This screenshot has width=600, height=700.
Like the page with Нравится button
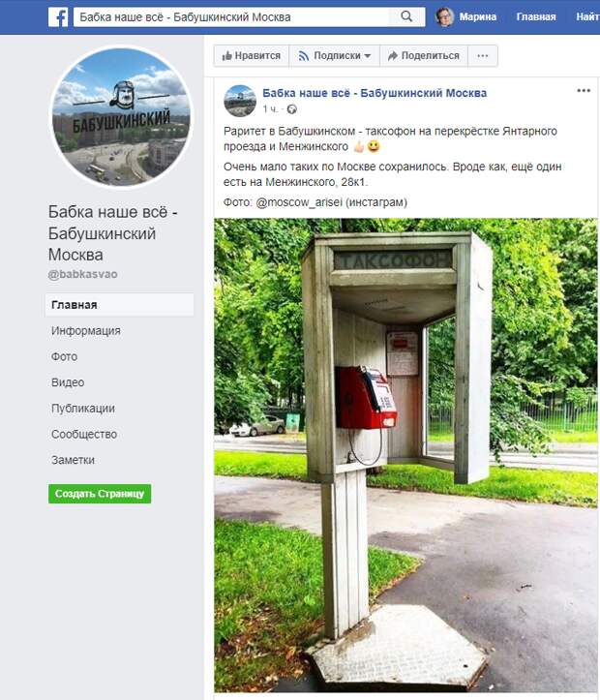(252, 56)
